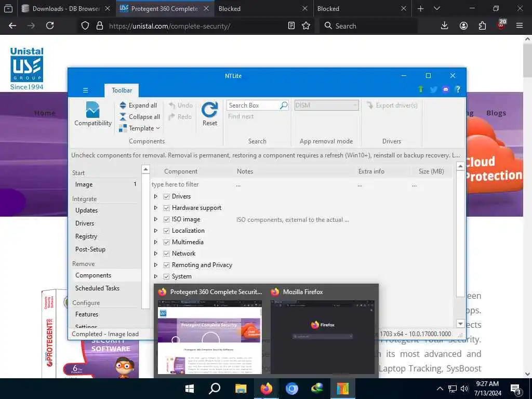Click the Expand all icon
532x399 pixels.
(x=123, y=105)
